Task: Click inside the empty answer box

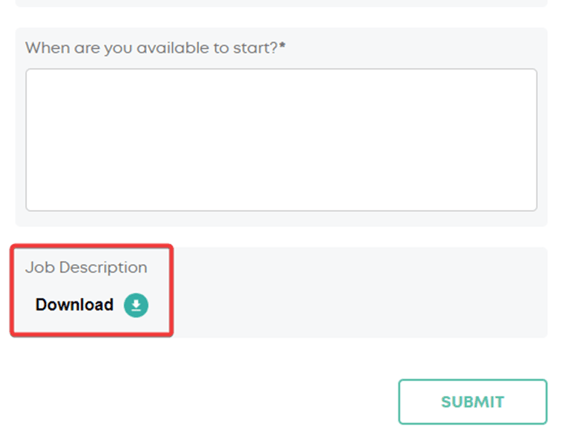Action: 281,140
